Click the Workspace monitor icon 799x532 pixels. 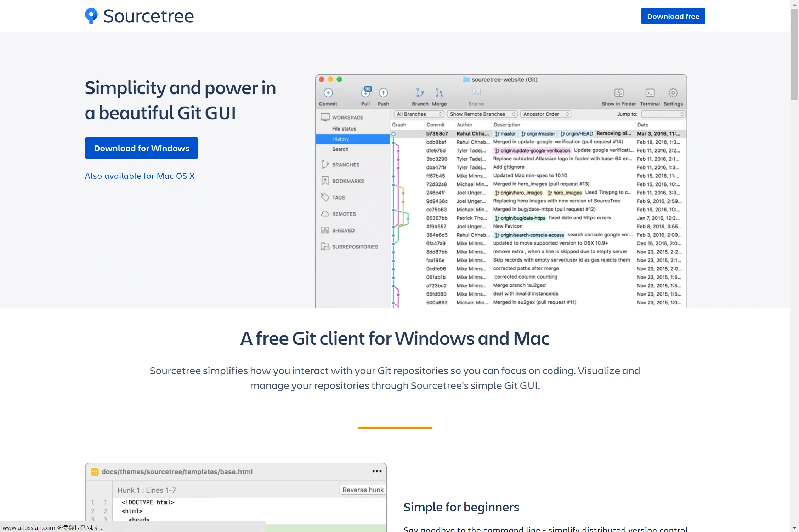[x=325, y=117]
